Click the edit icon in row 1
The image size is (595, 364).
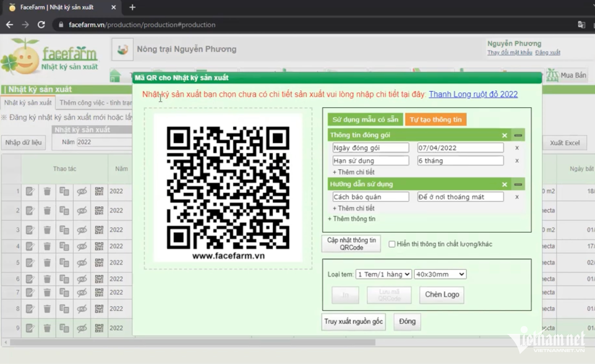[30, 191]
